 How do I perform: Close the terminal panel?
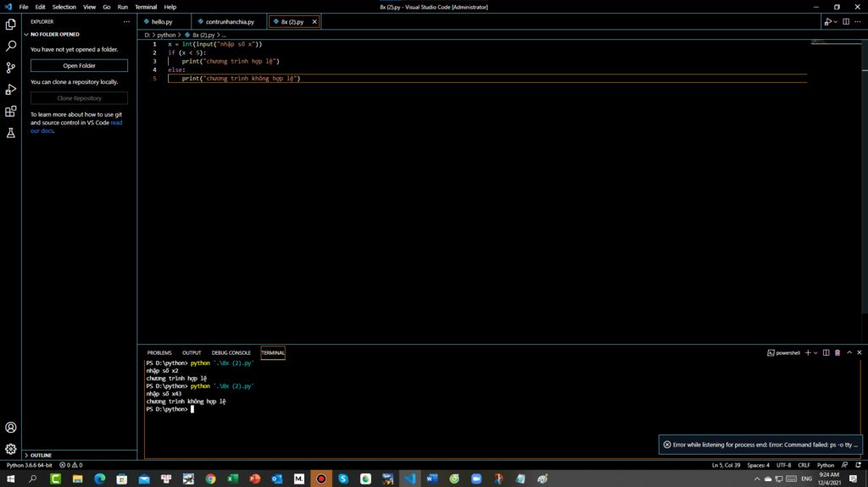click(x=860, y=352)
